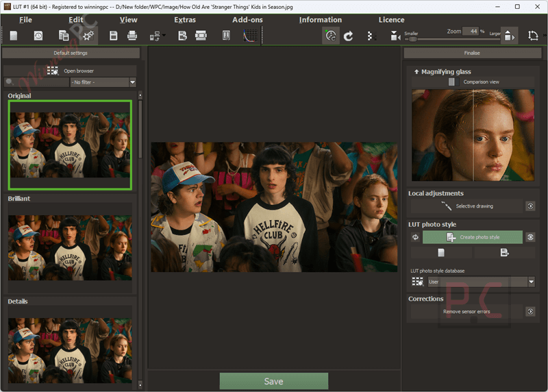Open the Licence menu
Viewport: 548px width, 392px height.
(x=391, y=20)
